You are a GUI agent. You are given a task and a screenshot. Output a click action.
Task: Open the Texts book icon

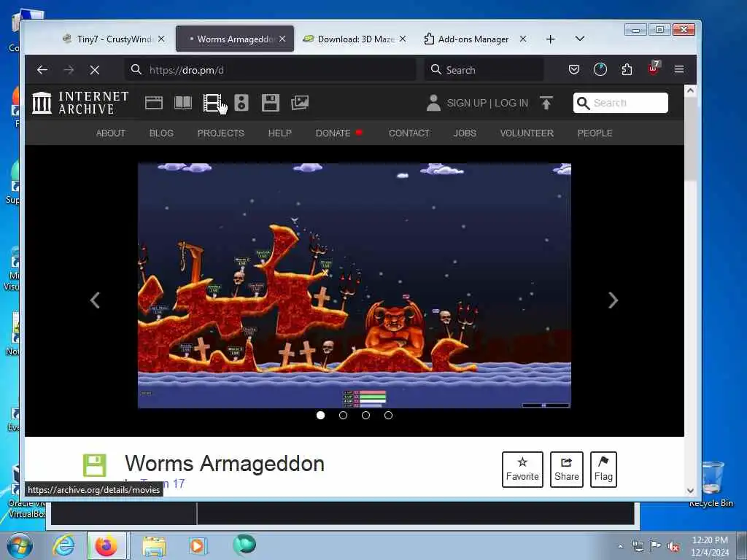pos(183,103)
